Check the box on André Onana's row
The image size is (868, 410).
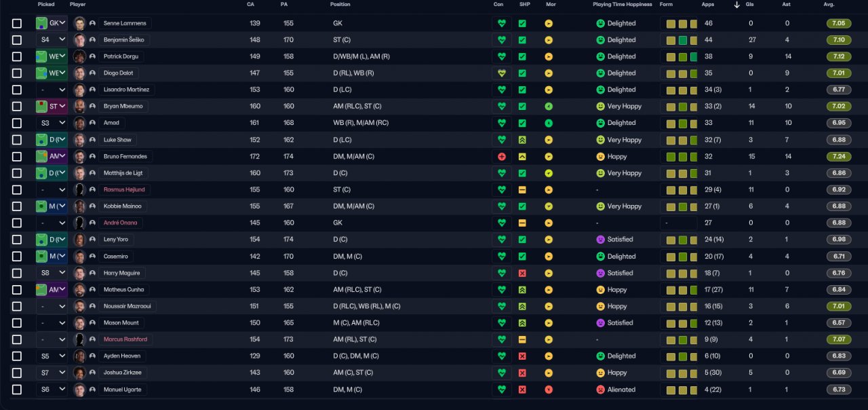click(x=17, y=223)
